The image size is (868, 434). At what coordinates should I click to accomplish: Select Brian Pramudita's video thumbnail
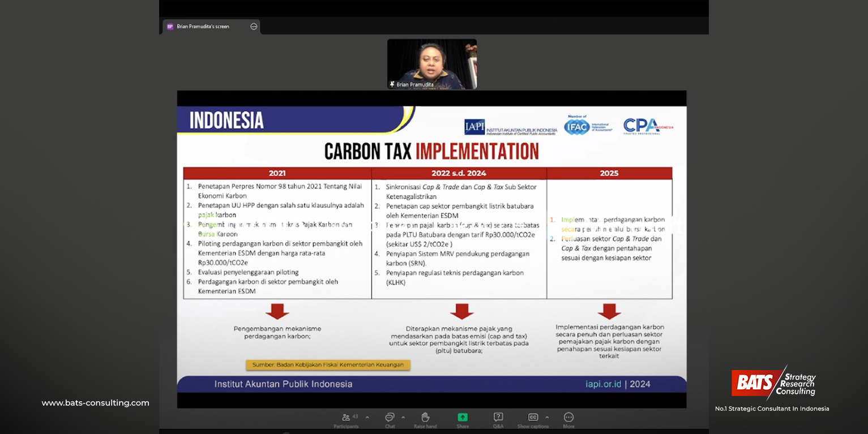pyautogui.click(x=432, y=64)
